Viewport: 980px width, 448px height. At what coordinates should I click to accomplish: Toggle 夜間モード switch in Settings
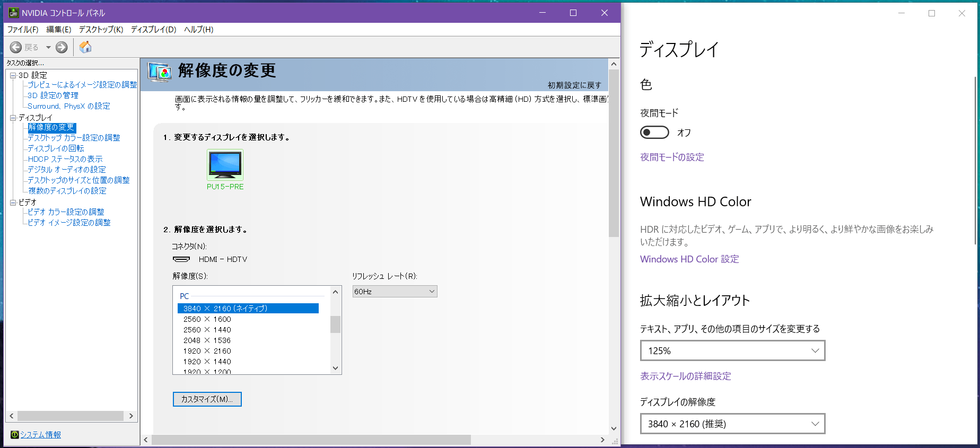(x=654, y=133)
